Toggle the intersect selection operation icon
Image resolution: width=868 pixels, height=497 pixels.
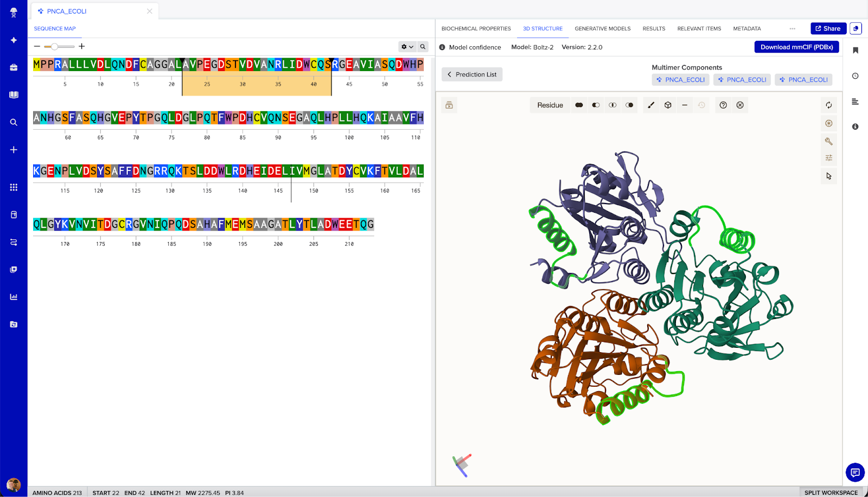(x=612, y=105)
